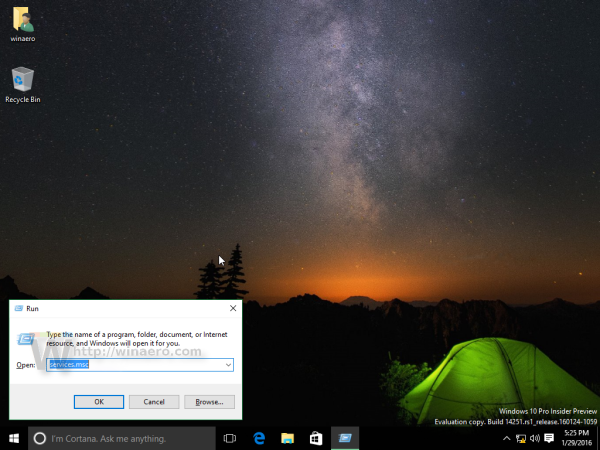The height and width of the screenshot is (450, 600).
Task: Click the Run icon in dialog title bar
Action: 18,308
